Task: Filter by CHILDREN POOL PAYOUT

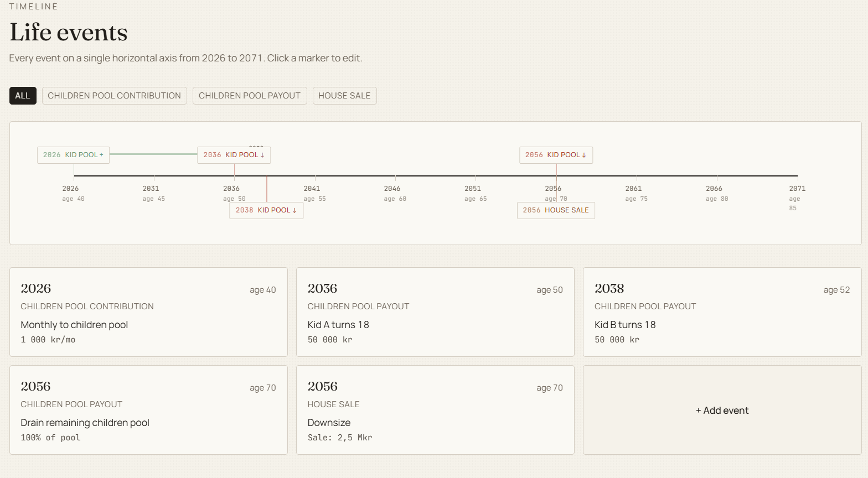Action: [x=250, y=96]
